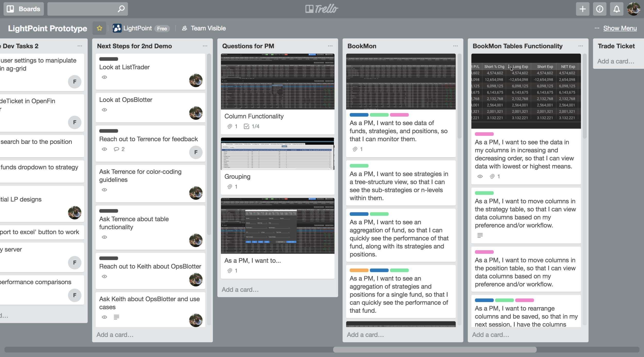Change Team Visible visibility setting
This screenshot has width=644, height=357.
tap(204, 28)
